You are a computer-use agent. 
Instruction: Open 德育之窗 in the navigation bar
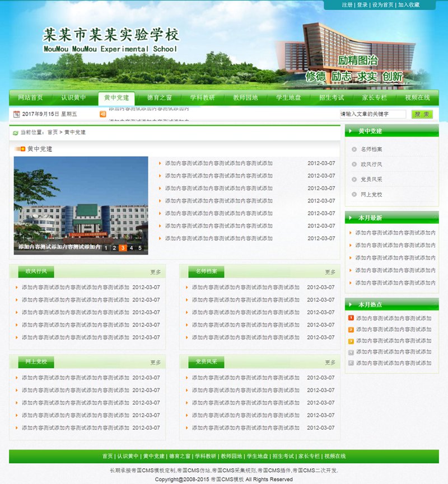[160, 97]
